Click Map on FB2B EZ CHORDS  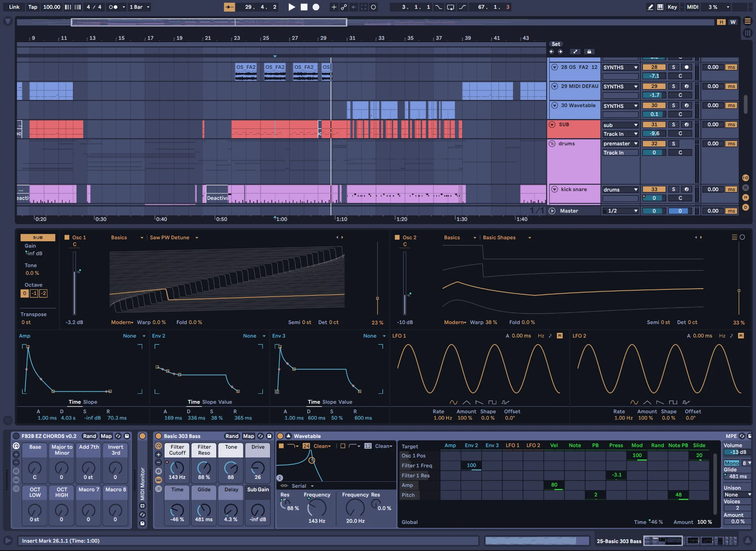point(106,436)
